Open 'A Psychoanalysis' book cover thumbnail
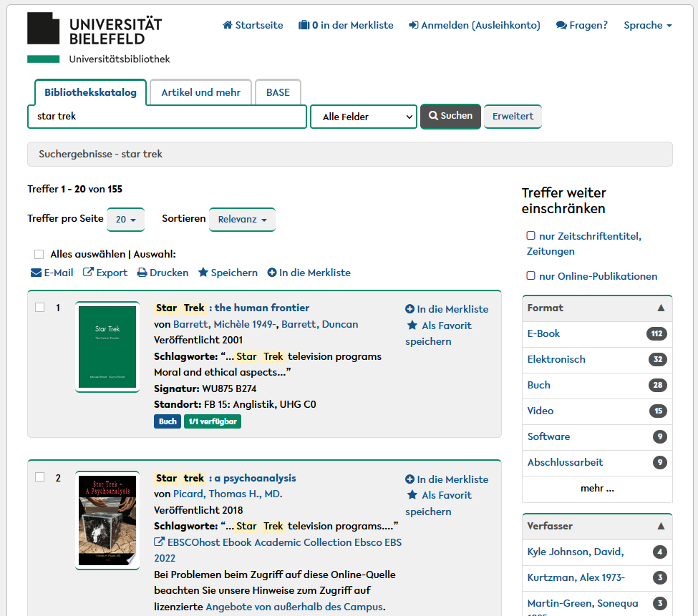Screen dimensions: 698x616 [x=107, y=520]
